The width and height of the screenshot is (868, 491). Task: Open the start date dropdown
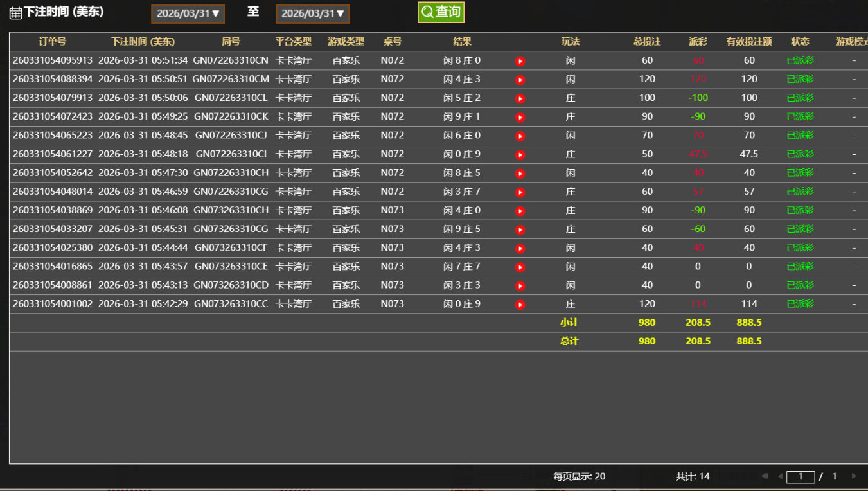point(188,13)
